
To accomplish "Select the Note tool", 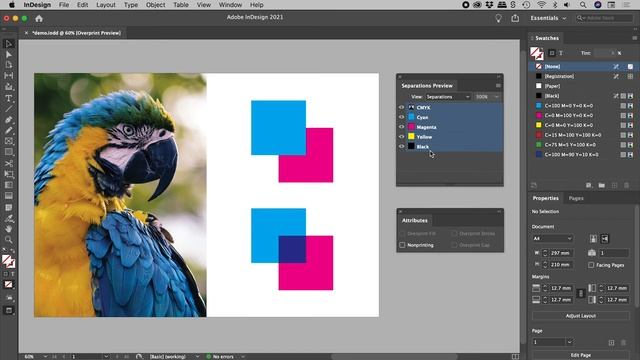I will click(9, 207).
